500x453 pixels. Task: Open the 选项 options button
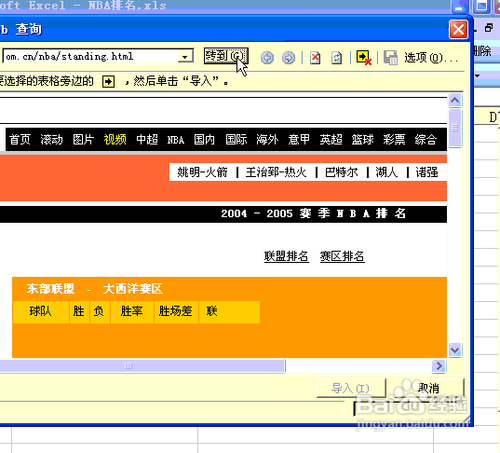click(431, 58)
